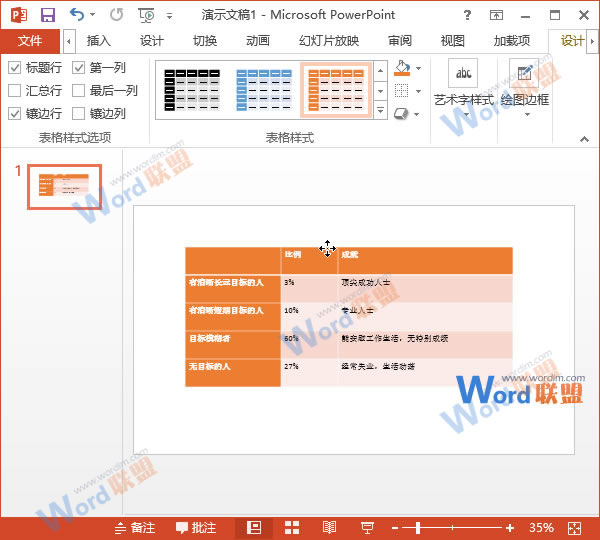Open the 加载项 tab
This screenshot has height=540, width=600.
pos(512,41)
